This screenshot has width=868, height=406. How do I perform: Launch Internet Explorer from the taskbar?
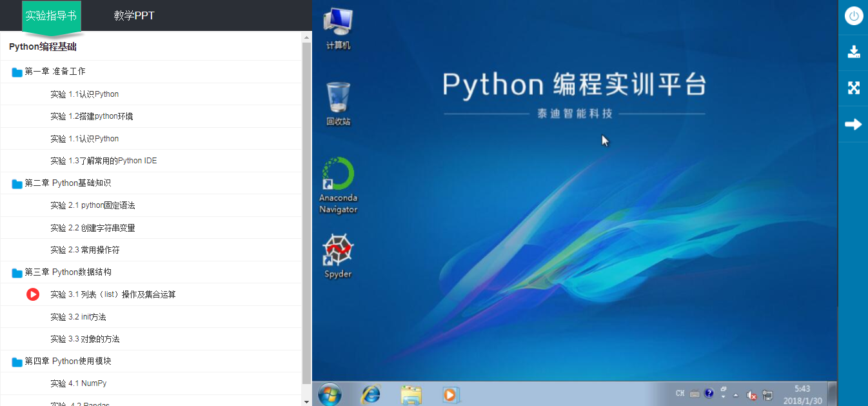tap(370, 394)
